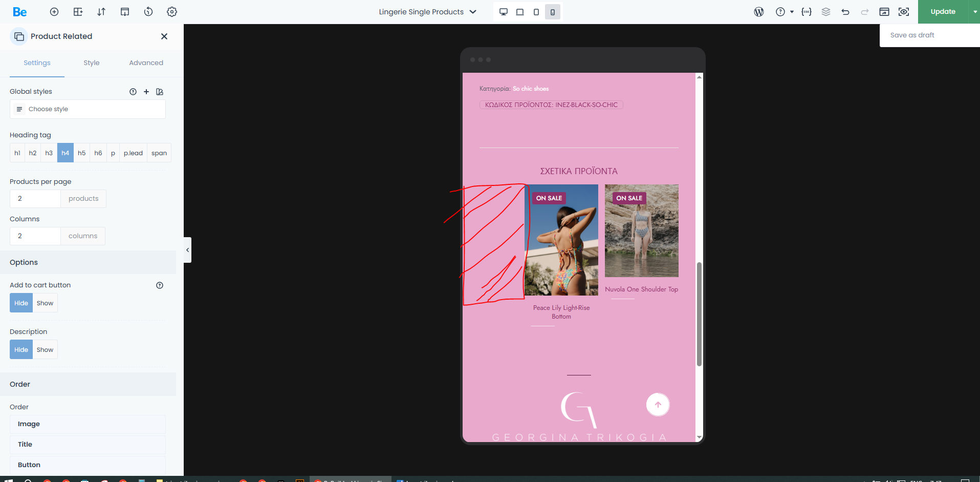Open the Advanced tab
Viewport: 980px width, 482px height.
(146, 63)
